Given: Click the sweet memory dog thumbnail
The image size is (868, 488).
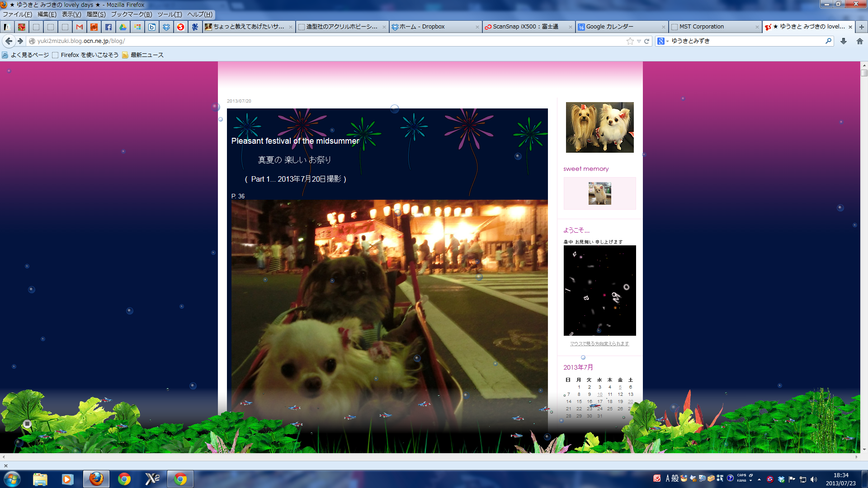Looking at the screenshot, I should [x=600, y=193].
